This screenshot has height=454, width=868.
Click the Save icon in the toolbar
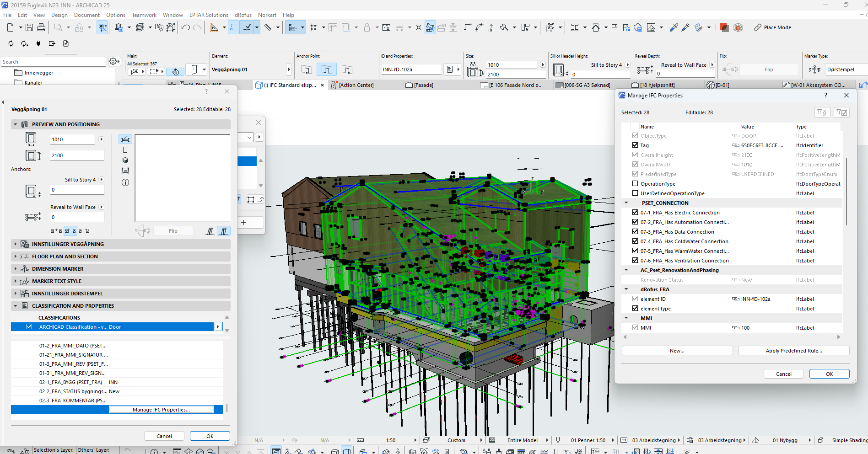(x=29, y=27)
